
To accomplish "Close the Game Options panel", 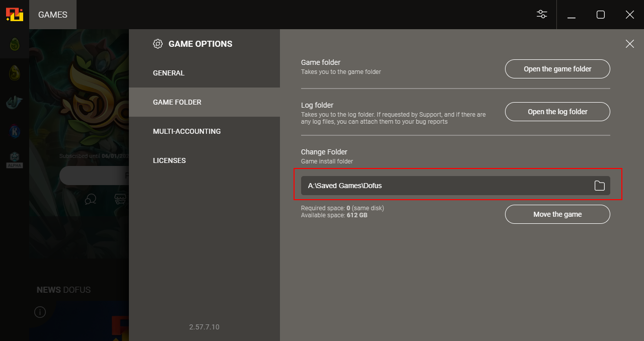I will (x=629, y=44).
